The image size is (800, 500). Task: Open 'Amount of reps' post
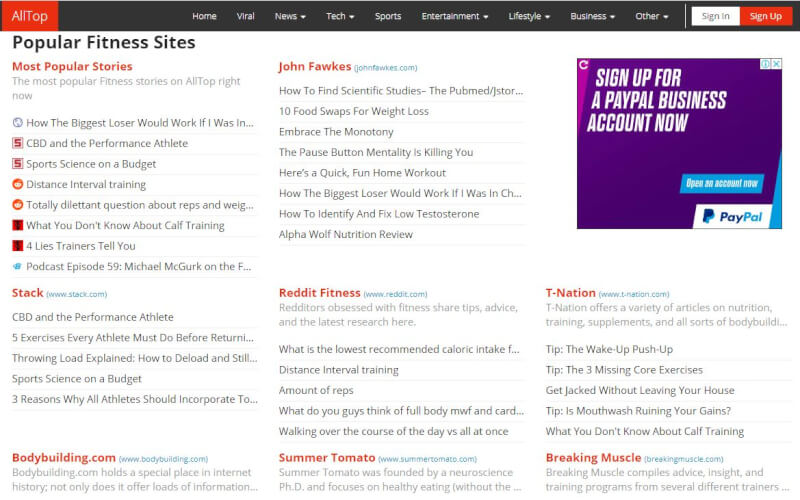click(316, 390)
